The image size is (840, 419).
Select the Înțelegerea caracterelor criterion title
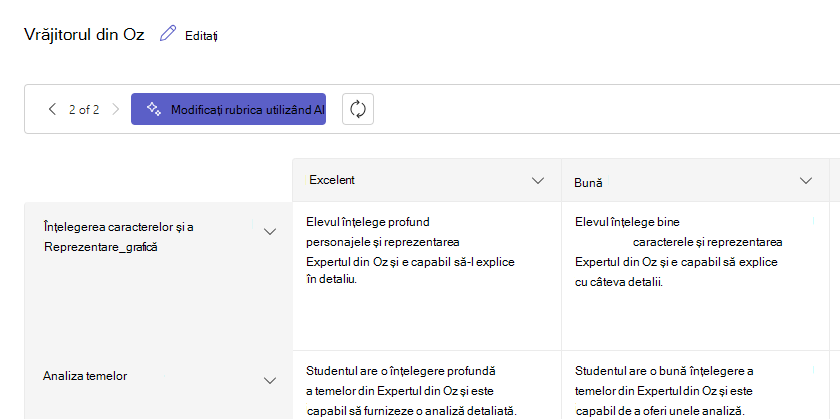[x=118, y=237]
